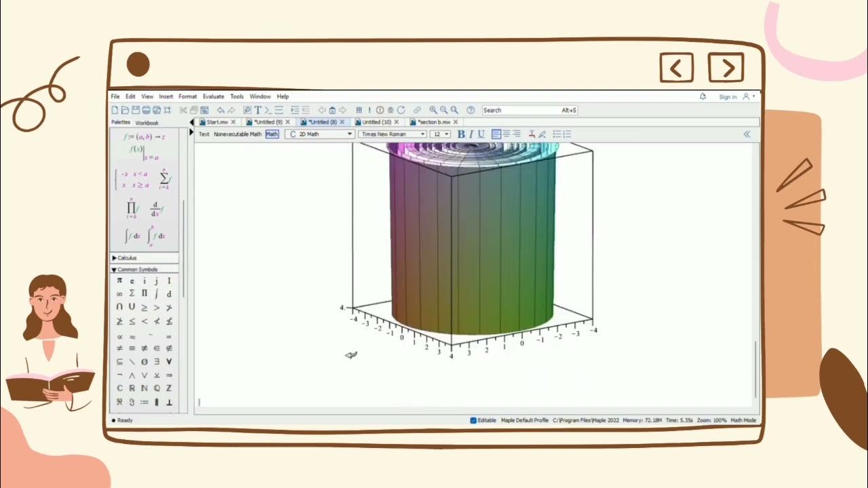This screenshot has width=868, height=488.
Task: Execute the entire worksheet with the !!! icon
Action: (x=359, y=110)
